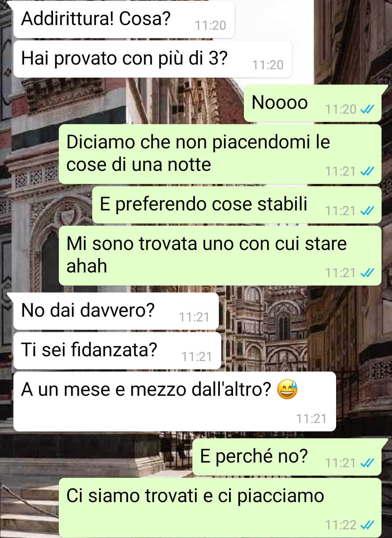Select the 'Ti sei fidanzata?' message
The width and height of the screenshot is (392, 538).
click(x=117, y=350)
